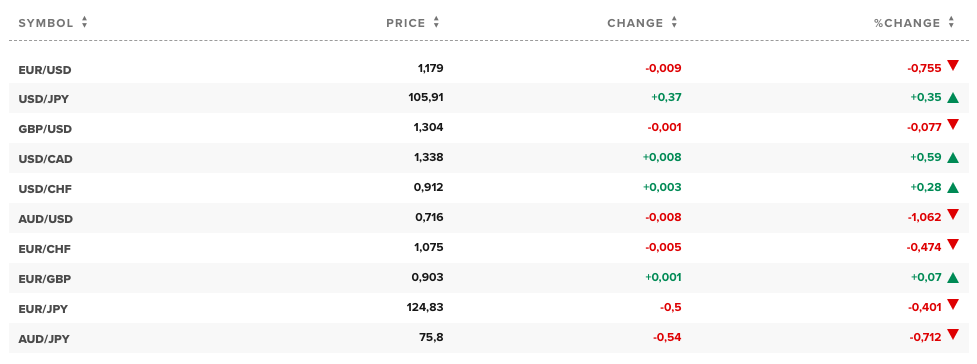The width and height of the screenshot is (977, 364).
Task: Open the GBP/USD symbol link
Action: pyautogui.click(x=45, y=129)
